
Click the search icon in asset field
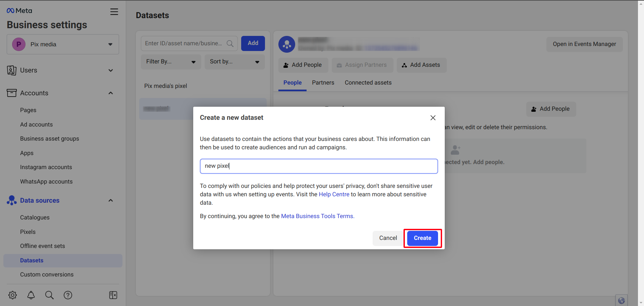click(x=230, y=44)
